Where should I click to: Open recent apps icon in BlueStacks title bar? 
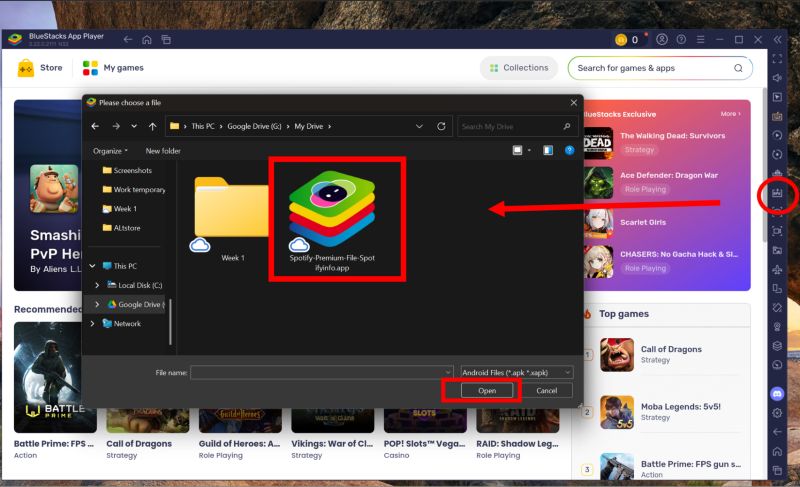pos(166,39)
